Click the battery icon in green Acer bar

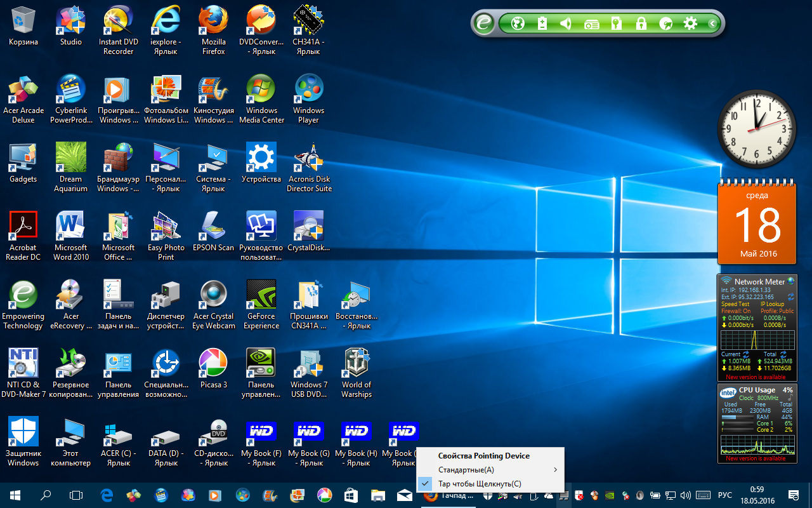pyautogui.click(x=542, y=23)
